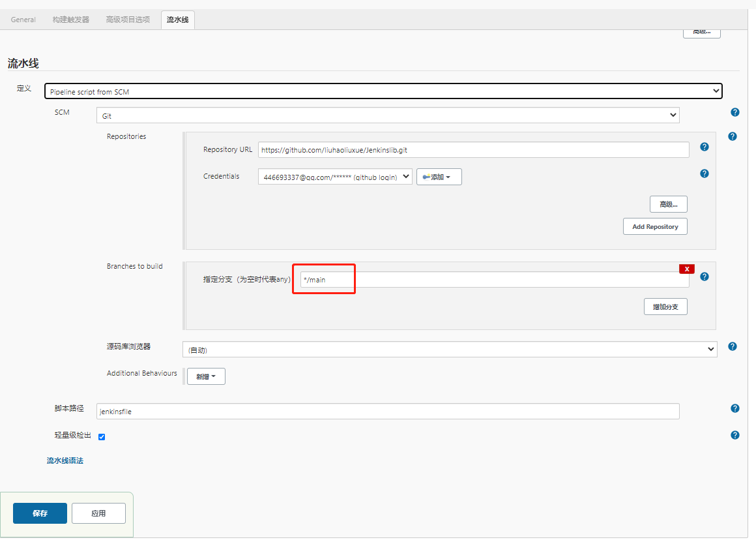Open the 流水线语法 link

65,461
